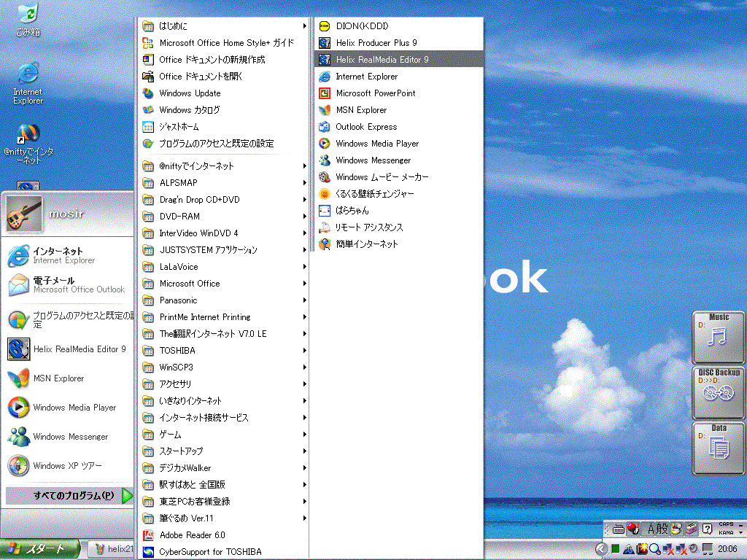
Task: Open Windows カタログ entry
Action: click(x=224, y=110)
